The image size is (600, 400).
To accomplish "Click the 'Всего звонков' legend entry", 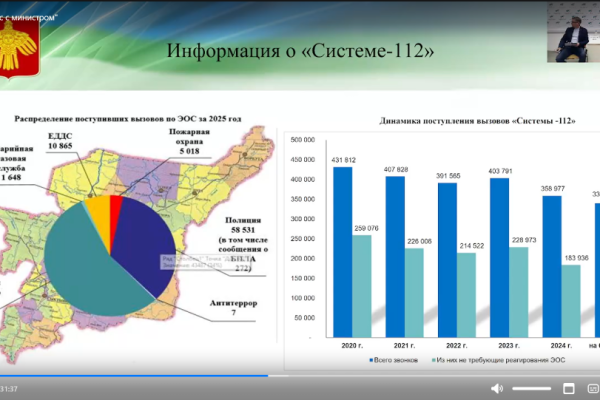I will (396, 360).
